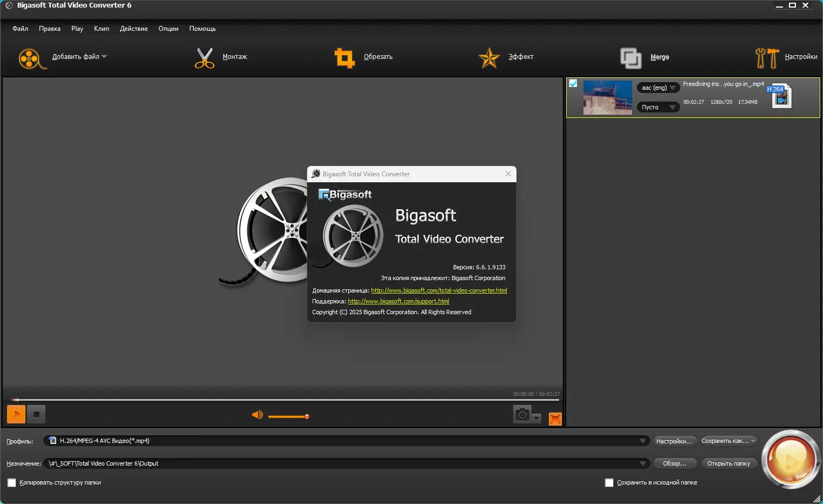Click the orange Crop tool icon
Image resolution: width=823 pixels, height=504 pixels.
(x=344, y=58)
